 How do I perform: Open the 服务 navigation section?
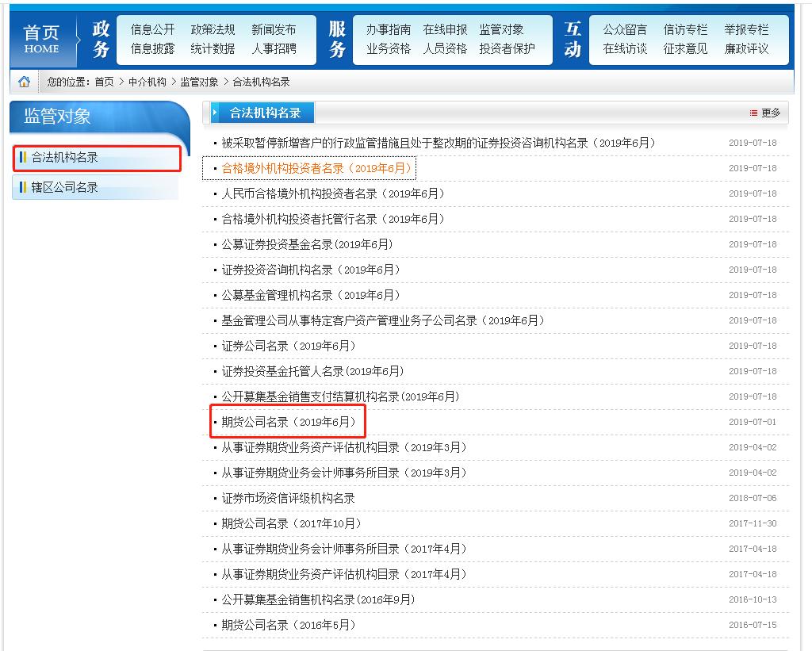(336, 37)
